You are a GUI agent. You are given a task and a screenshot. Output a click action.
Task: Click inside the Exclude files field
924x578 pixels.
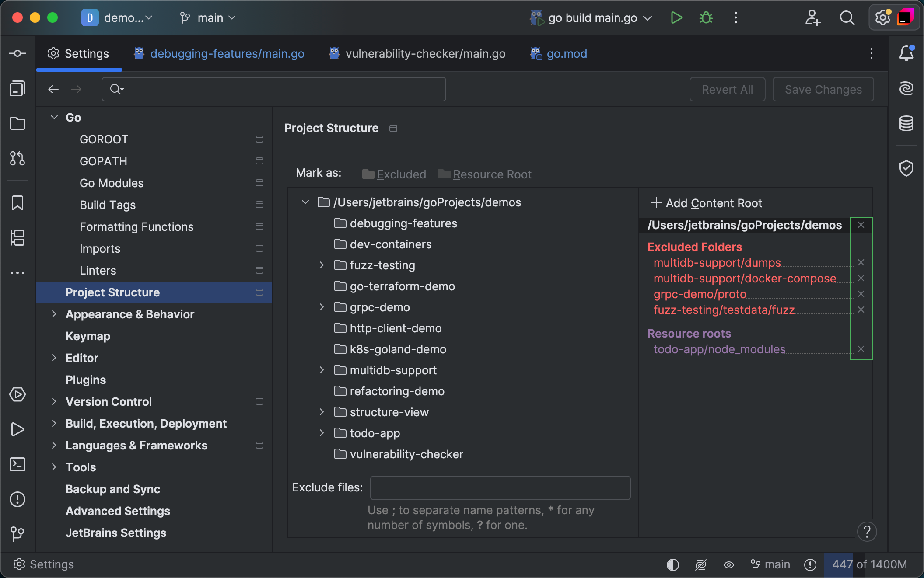pyautogui.click(x=500, y=487)
